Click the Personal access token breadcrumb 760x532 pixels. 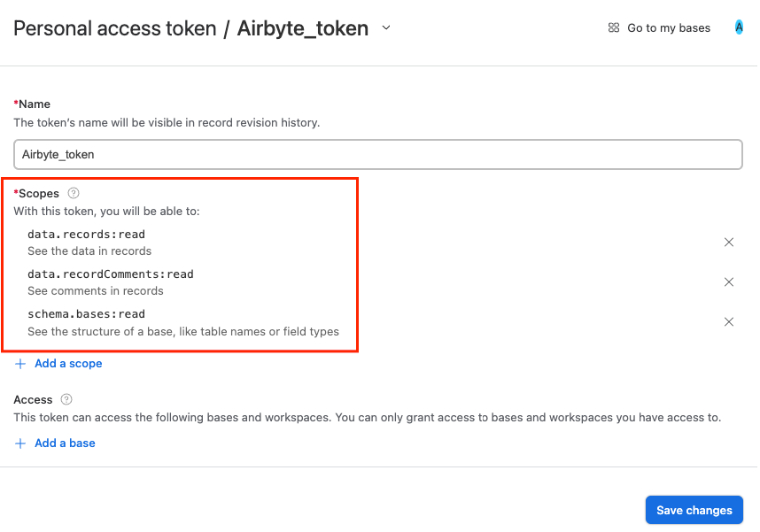(x=115, y=28)
